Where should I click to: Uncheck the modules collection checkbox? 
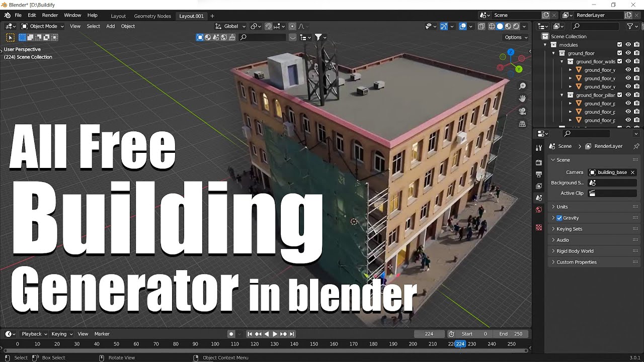pyautogui.click(x=619, y=45)
